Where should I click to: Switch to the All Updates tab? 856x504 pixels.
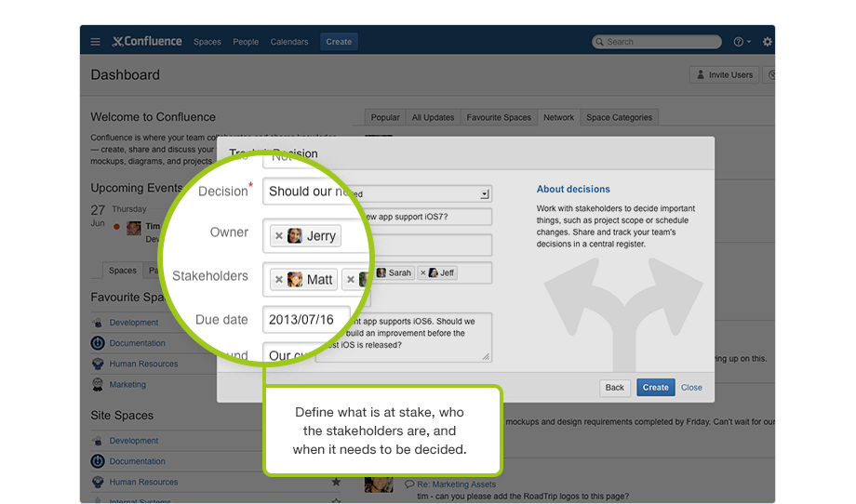[x=433, y=117]
